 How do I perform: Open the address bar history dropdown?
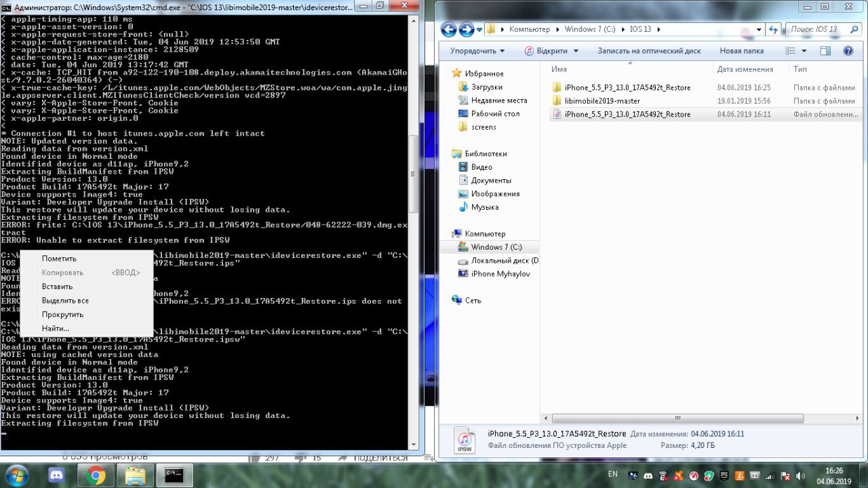(x=758, y=30)
